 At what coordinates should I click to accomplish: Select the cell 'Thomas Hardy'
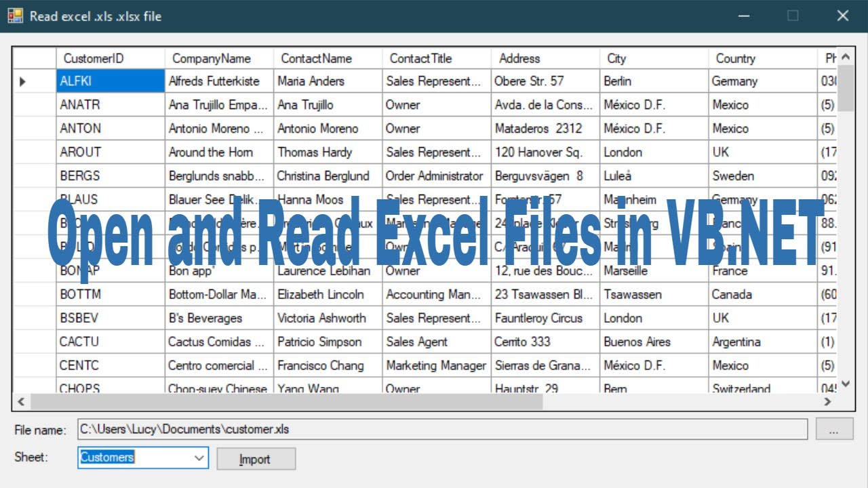click(x=328, y=152)
